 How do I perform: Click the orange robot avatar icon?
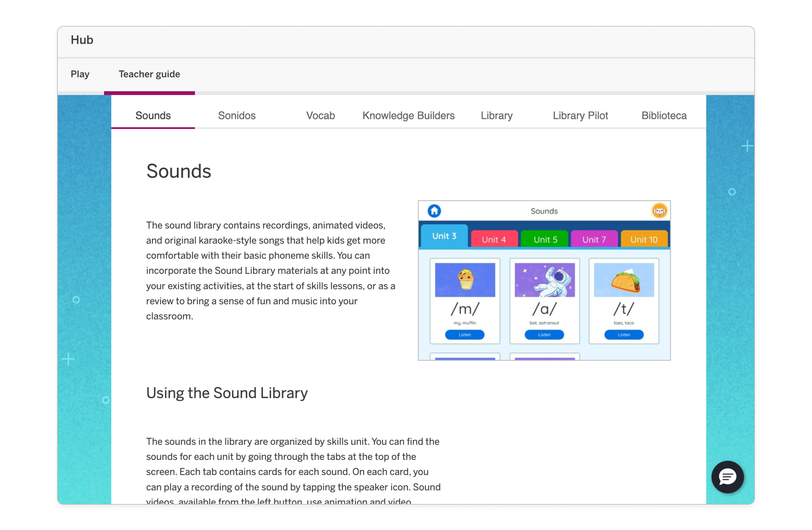659,211
